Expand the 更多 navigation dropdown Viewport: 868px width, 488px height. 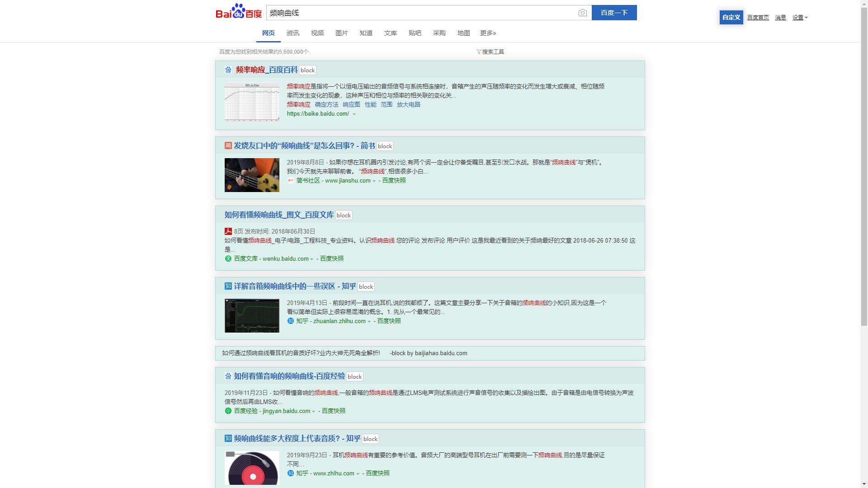[488, 33]
